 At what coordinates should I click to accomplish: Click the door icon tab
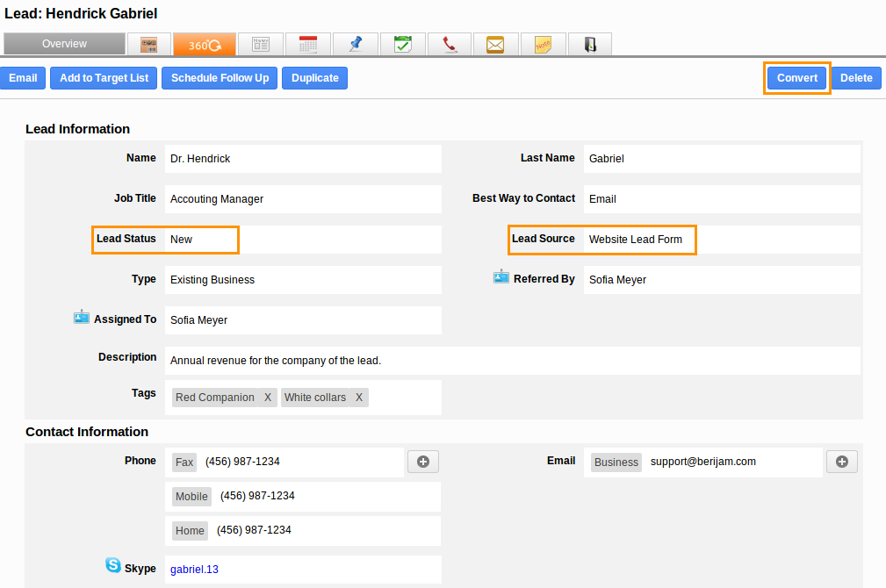pyautogui.click(x=590, y=44)
